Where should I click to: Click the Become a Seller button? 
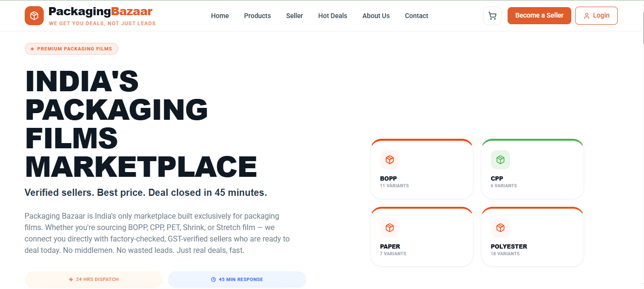pos(539,16)
